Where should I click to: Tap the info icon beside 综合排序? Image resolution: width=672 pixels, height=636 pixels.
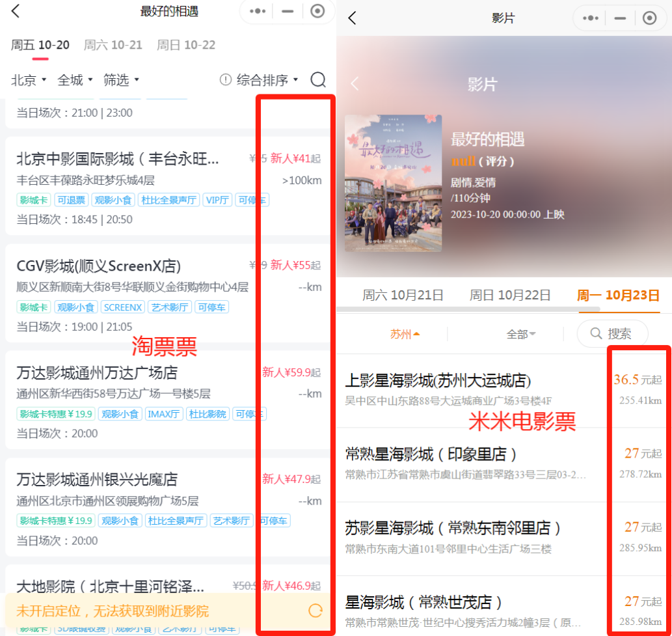click(x=226, y=80)
